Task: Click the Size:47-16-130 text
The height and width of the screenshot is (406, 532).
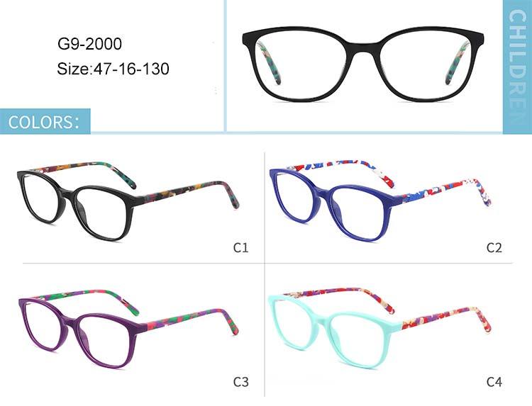Action: click(x=113, y=69)
